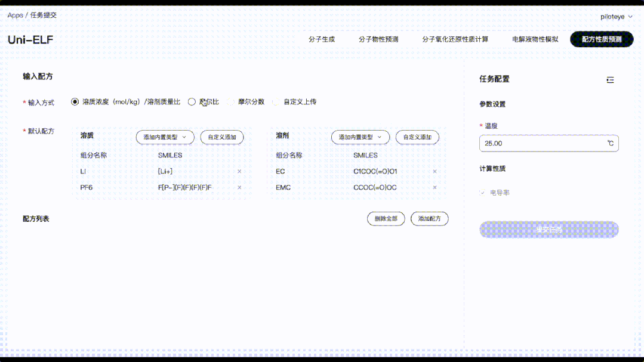Open the solvent 添加内置类型 dropdown
This screenshot has height=362, width=644.
pos(360,137)
